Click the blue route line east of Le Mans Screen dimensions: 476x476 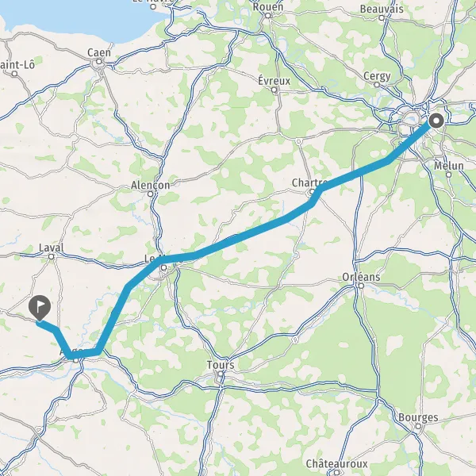click(243, 236)
